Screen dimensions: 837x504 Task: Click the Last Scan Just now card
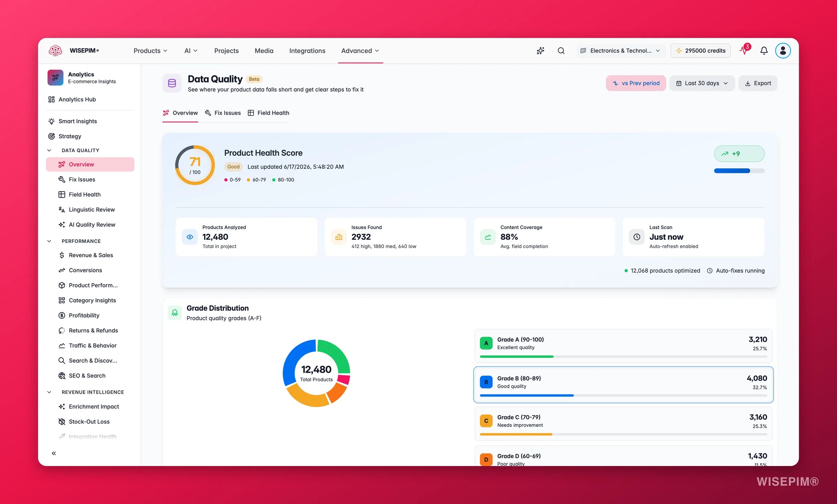[693, 237]
